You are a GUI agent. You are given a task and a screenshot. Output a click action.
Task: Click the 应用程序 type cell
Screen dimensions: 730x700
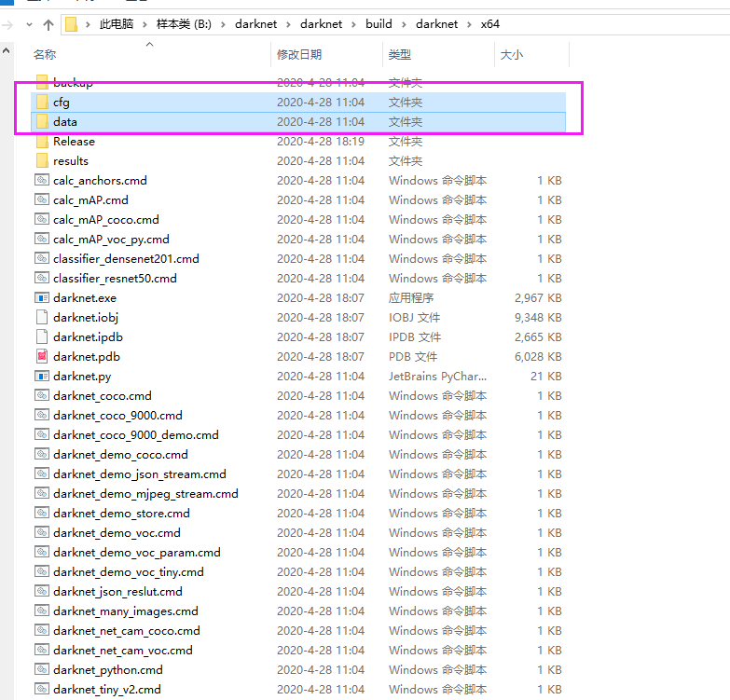[x=411, y=297]
